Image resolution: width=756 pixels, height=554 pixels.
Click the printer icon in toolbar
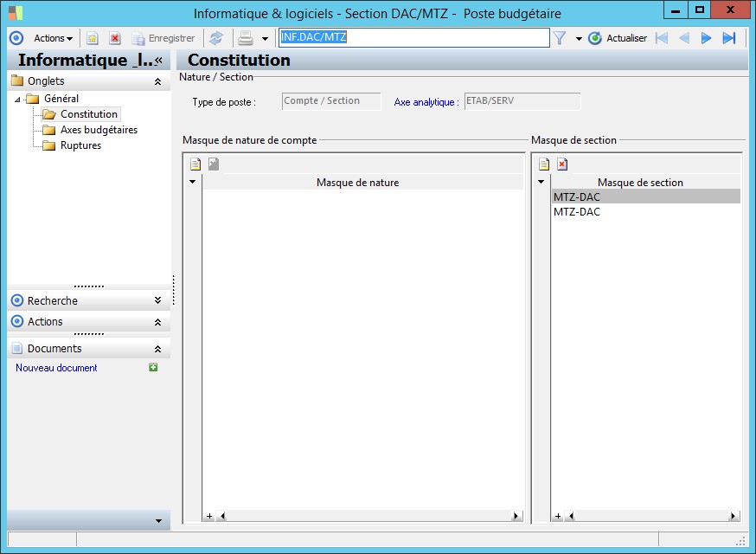tap(246, 38)
